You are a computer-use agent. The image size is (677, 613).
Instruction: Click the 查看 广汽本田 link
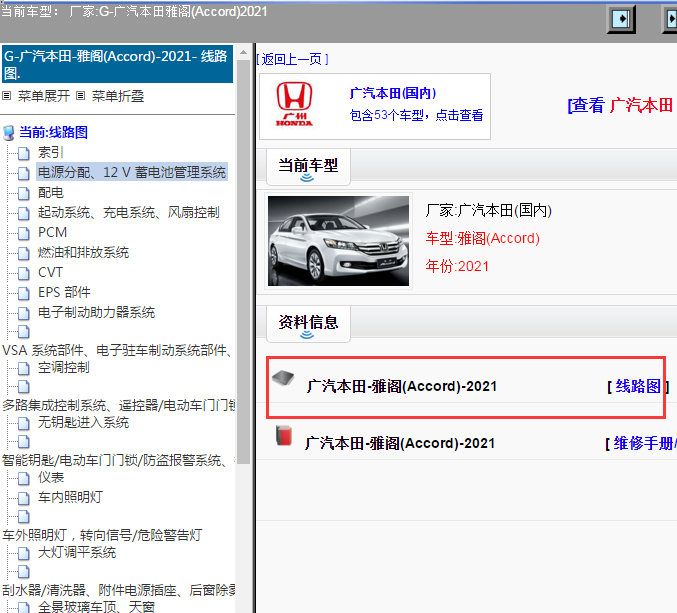621,105
